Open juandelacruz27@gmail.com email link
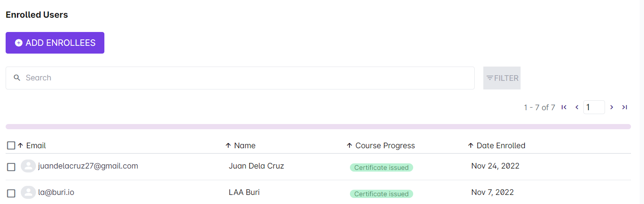644x204 pixels. (88, 166)
